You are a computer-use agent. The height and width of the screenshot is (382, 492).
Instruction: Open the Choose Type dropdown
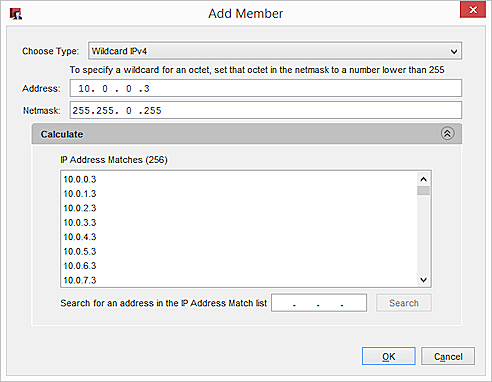click(275, 51)
